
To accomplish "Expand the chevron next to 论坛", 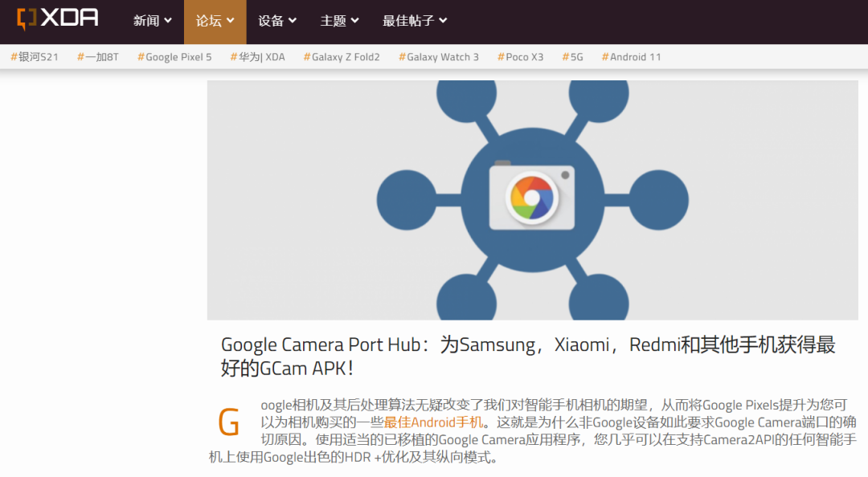I will pos(231,20).
